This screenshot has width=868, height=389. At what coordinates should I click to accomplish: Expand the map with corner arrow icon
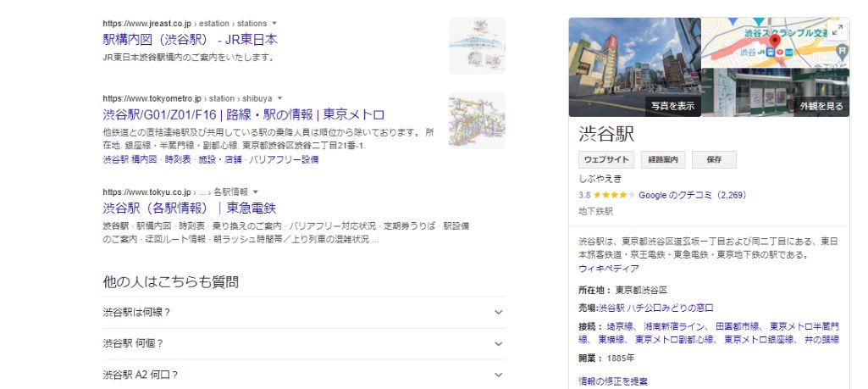[x=838, y=30]
